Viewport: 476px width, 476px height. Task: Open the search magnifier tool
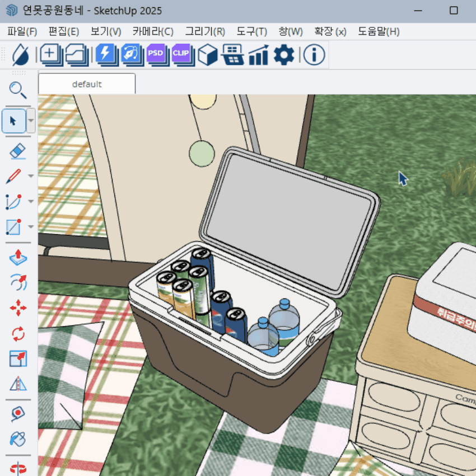pyautogui.click(x=18, y=90)
